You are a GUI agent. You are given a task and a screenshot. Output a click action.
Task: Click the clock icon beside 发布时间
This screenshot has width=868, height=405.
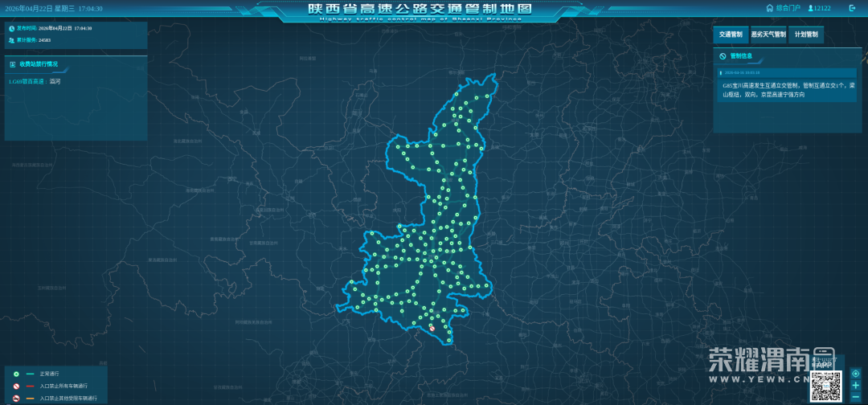pos(12,28)
